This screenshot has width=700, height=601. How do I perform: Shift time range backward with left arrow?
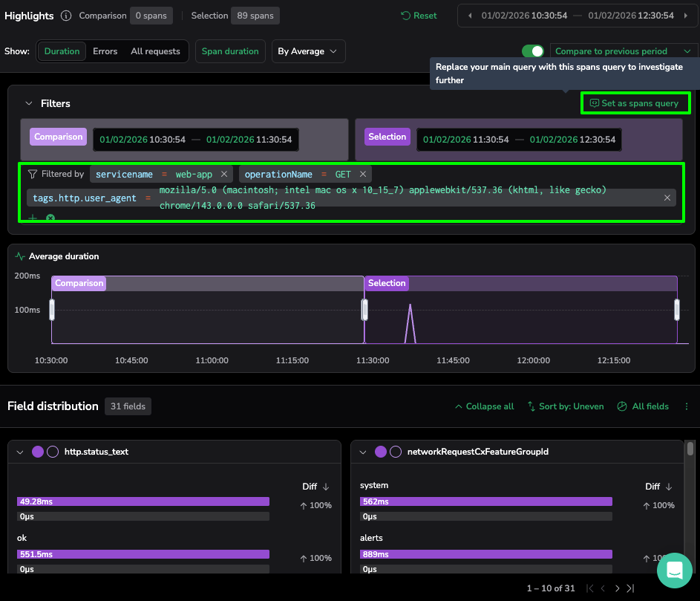point(469,16)
